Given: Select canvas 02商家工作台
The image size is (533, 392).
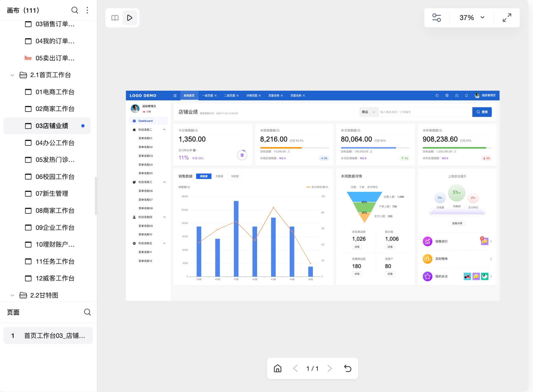Looking at the screenshot, I should click(x=47, y=109).
